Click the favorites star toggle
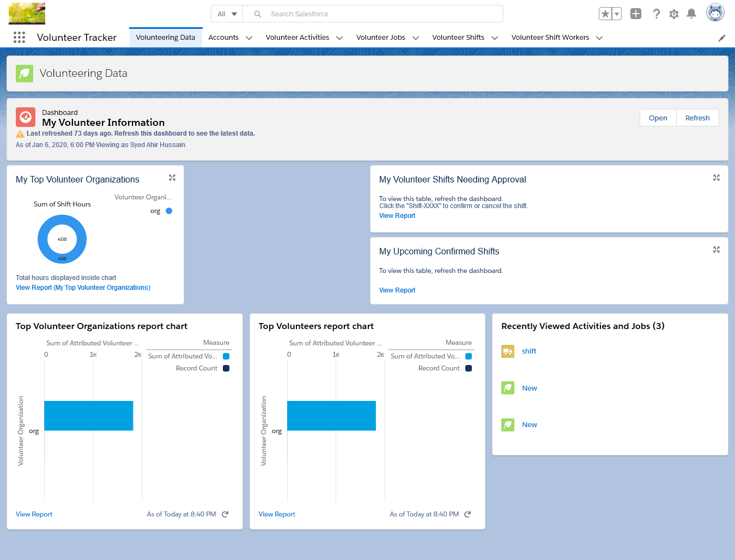Screen dimensions: 735x560 click(606, 13)
